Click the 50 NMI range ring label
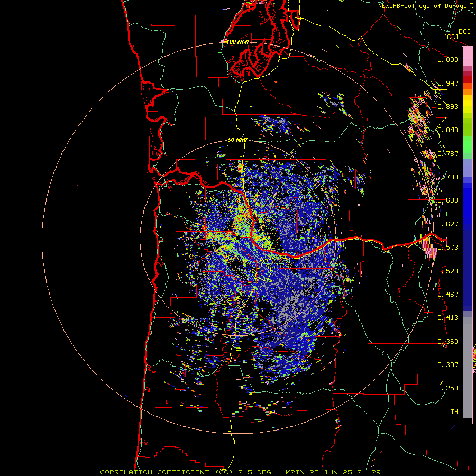476x476 pixels. coord(237,140)
